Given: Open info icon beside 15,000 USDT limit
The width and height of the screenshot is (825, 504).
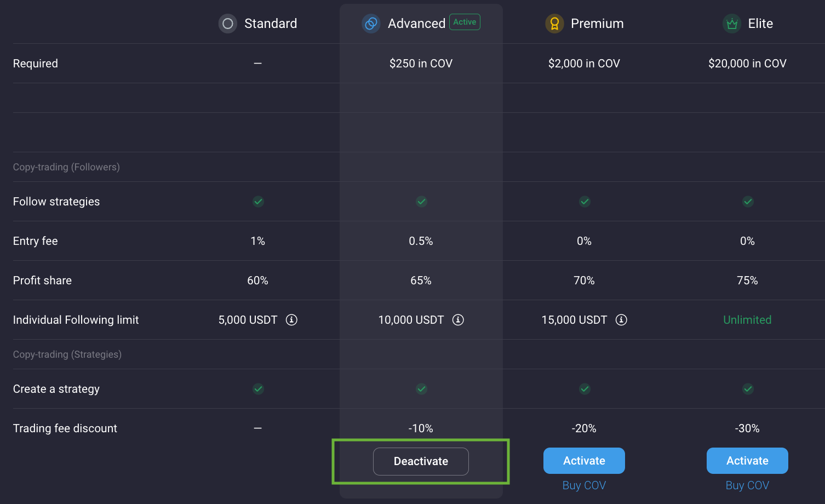Looking at the screenshot, I should 621,320.
